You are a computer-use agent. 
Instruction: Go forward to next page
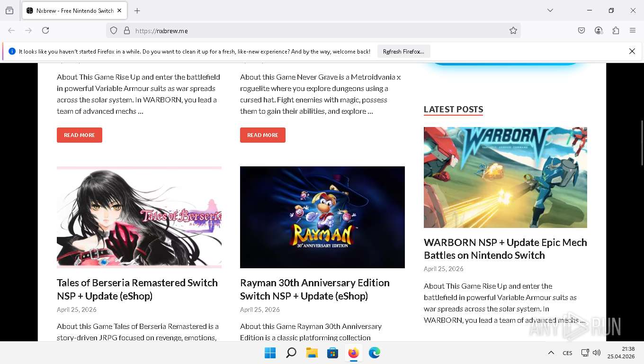[28, 30]
